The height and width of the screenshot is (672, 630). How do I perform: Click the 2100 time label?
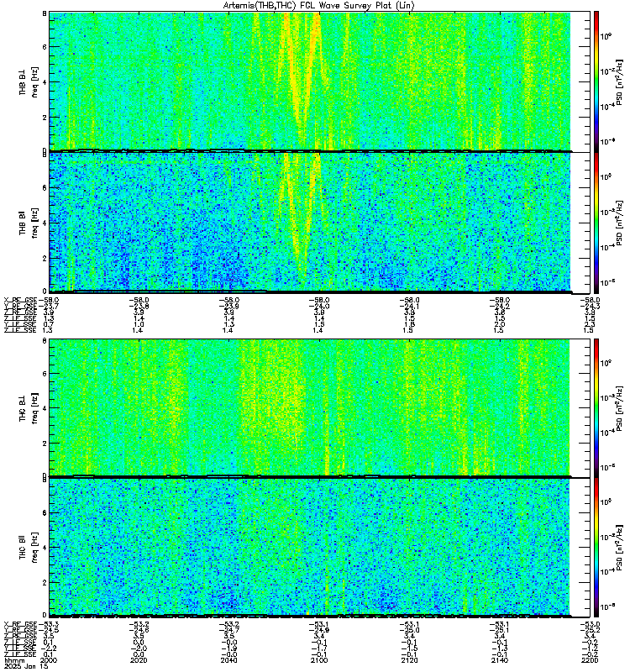(319, 660)
